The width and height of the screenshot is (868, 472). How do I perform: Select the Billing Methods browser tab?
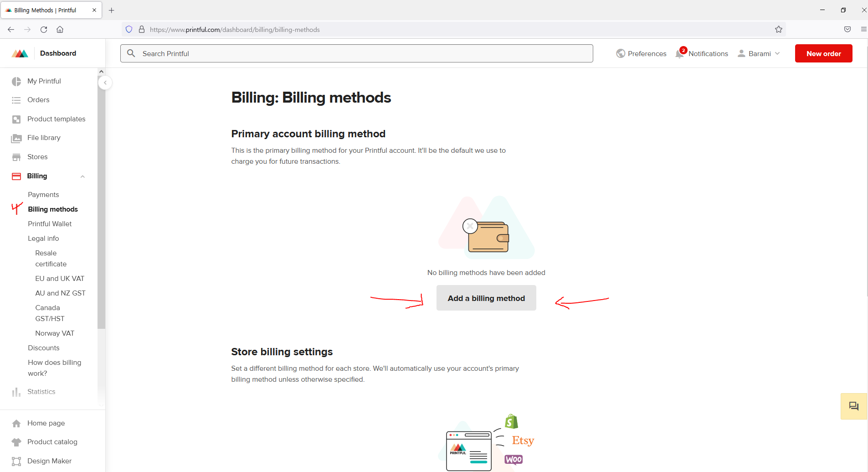pyautogui.click(x=50, y=10)
